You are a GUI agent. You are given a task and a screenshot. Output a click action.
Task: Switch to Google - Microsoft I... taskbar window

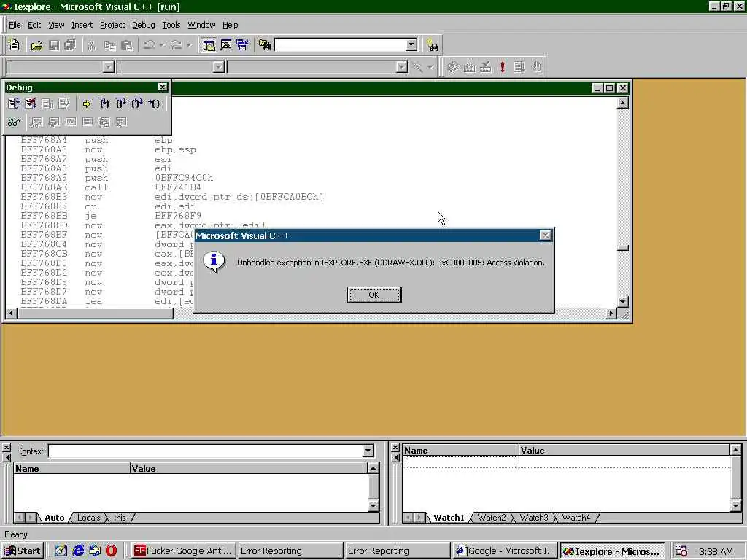505,551
